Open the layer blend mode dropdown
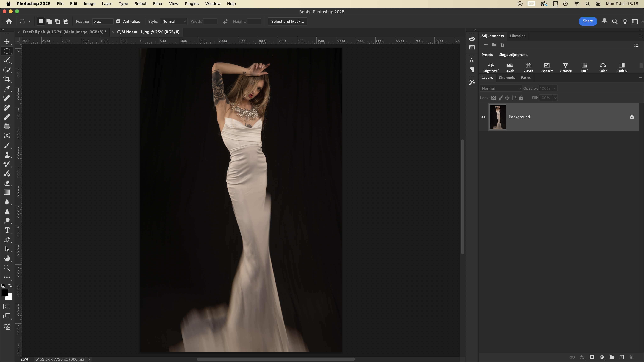Viewport: 644px width, 362px height. (x=501, y=88)
